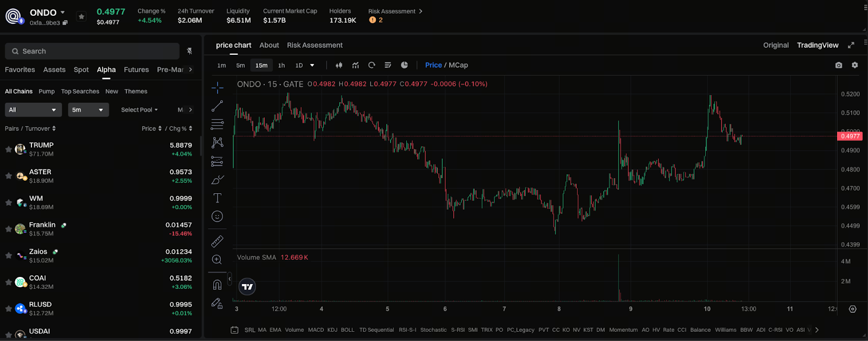Viewport: 868px width, 341px height.
Task: Focus the token Search field
Action: click(x=92, y=51)
